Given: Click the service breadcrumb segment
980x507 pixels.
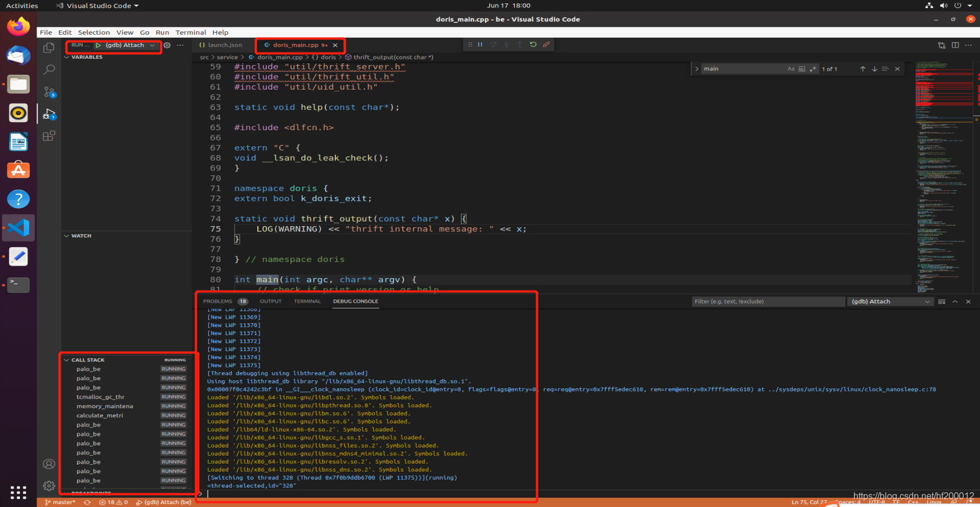Looking at the screenshot, I should click(227, 57).
